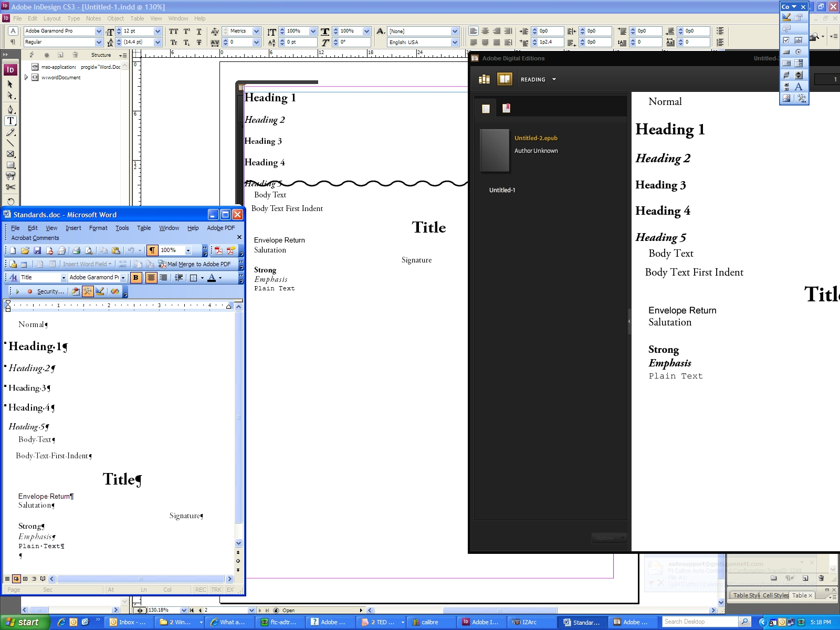
Task: Click the All Caps button in InDesign
Action: [174, 31]
